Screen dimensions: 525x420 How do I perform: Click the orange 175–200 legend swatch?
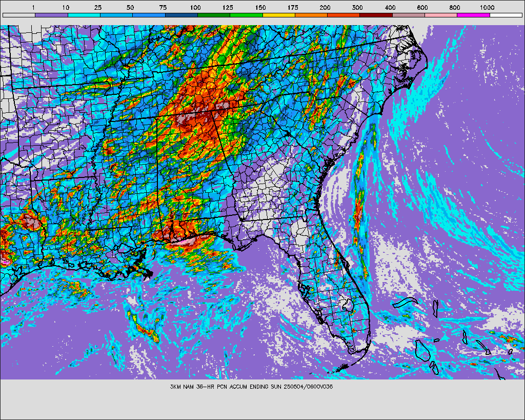(311, 15)
